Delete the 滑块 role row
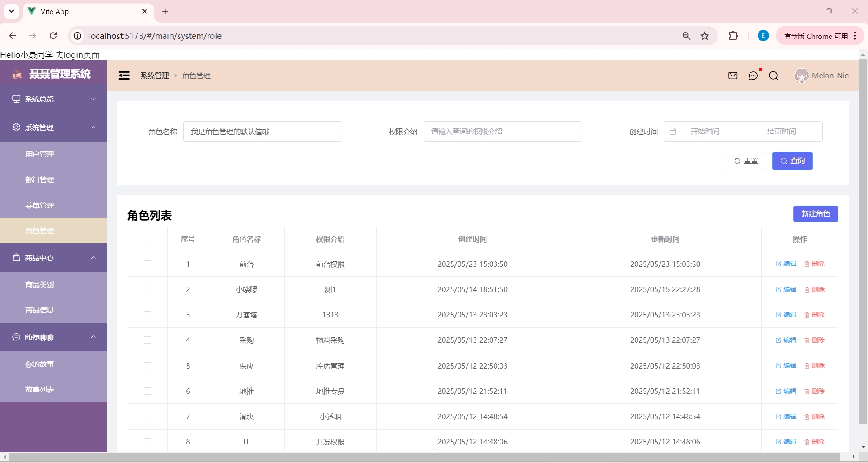Screen dimensions: 868x463 [814, 416]
